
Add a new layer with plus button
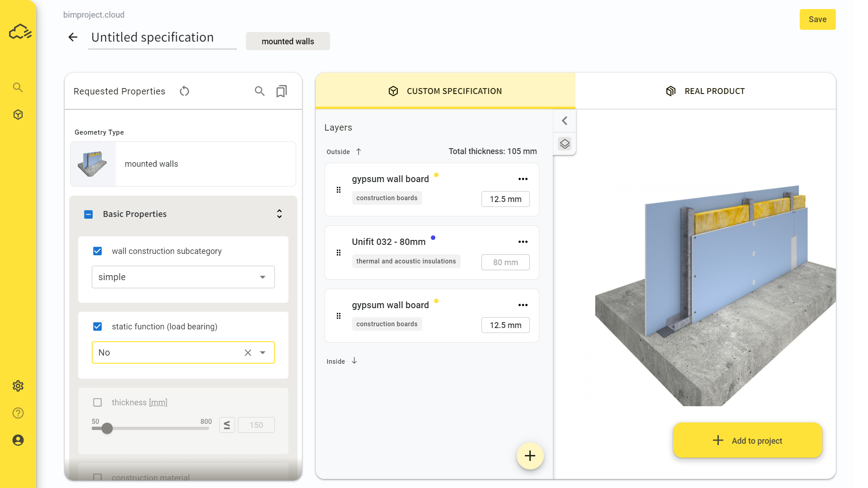coord(530,456)
